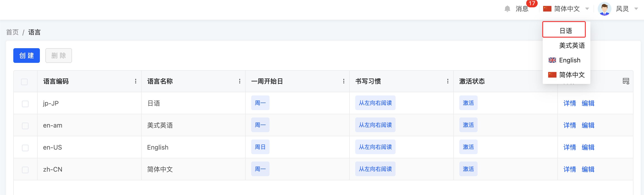Tick the zh-CN row checkbox
644x195 pixels.
point(25,170)
